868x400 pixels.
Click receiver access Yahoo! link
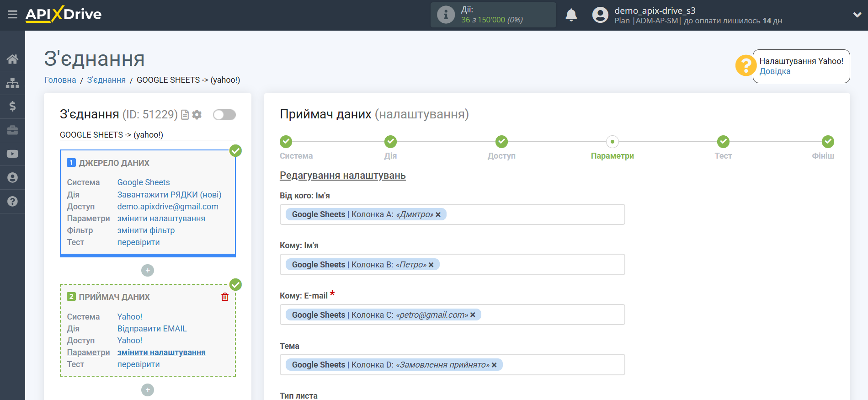(130, 341)
